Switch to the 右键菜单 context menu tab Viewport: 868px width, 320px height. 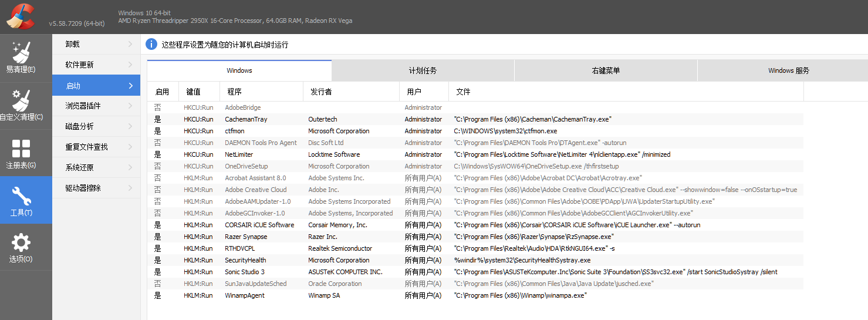606,70
